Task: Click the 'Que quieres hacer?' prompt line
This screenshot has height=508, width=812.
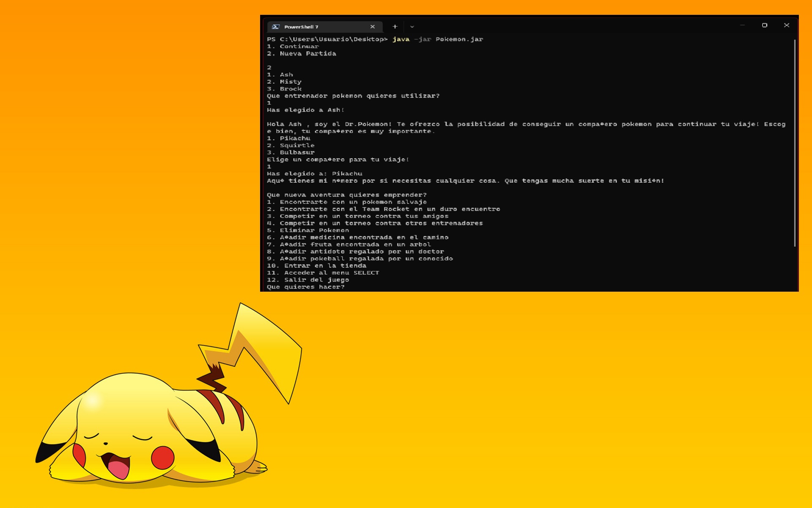Action: click(305, 287)
